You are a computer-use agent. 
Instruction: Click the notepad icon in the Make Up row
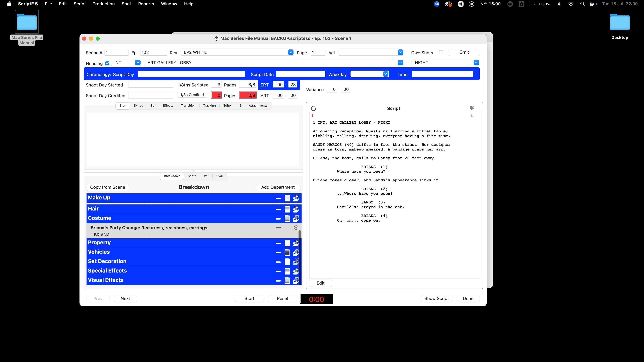coord(287,198)
